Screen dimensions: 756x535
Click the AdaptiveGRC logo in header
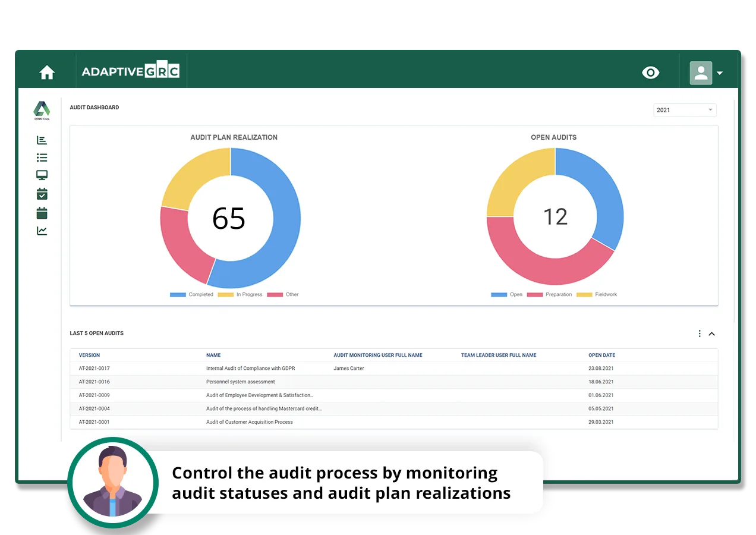(131, 72)
